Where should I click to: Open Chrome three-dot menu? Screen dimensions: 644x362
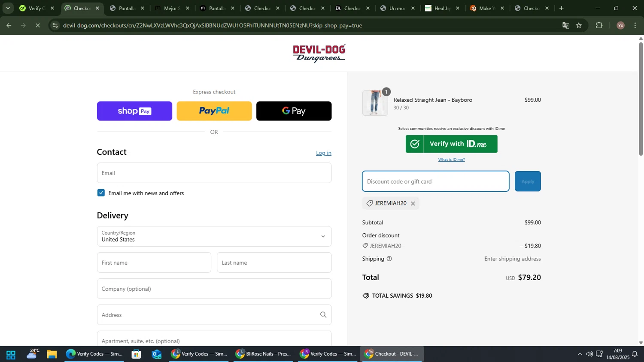coord(635,25)
